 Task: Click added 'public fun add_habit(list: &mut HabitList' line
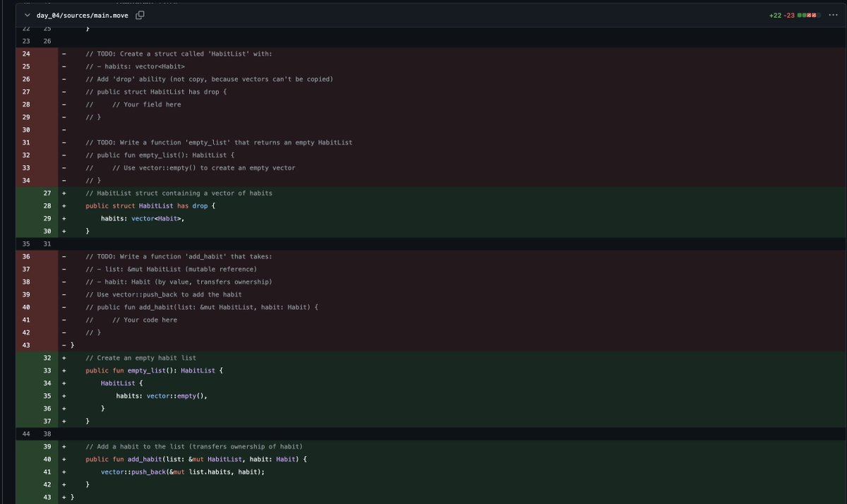[x=196, y=460]
